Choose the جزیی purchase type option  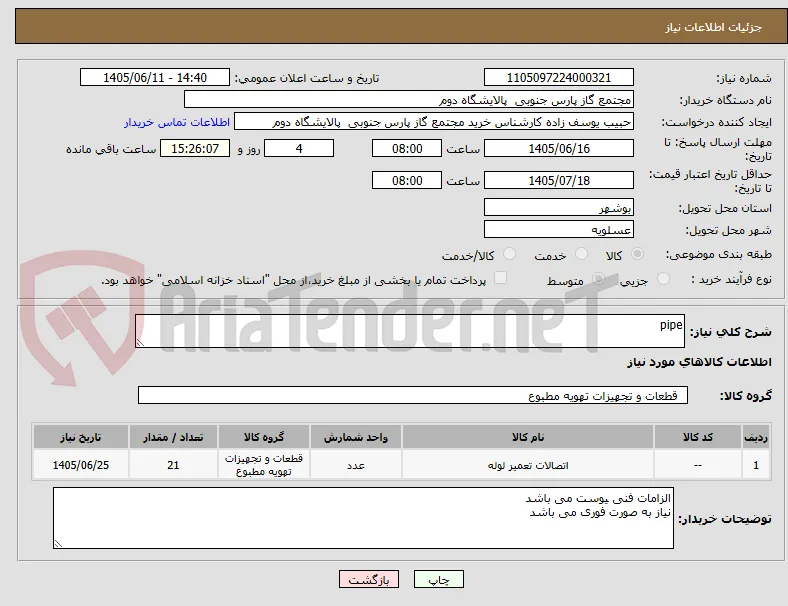click(x=663, y=279)
